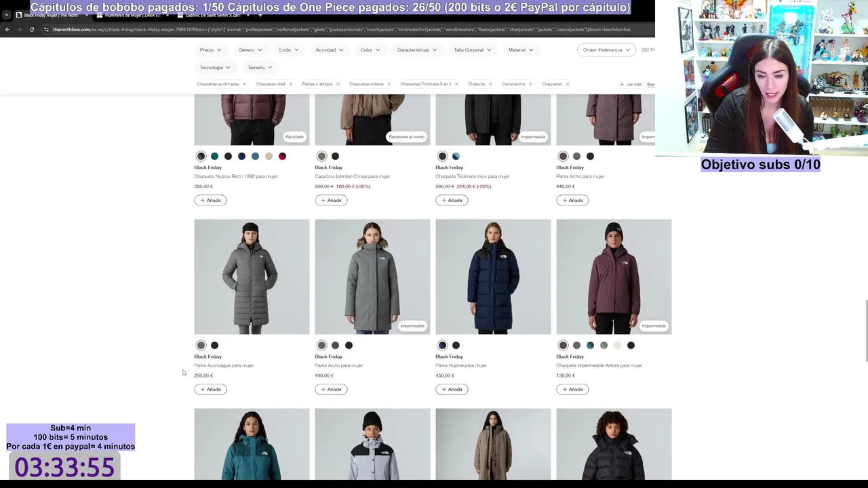Remove the Chaquetas shell filter chip
The height and width of the screenshot is (488, 868).
290,84
